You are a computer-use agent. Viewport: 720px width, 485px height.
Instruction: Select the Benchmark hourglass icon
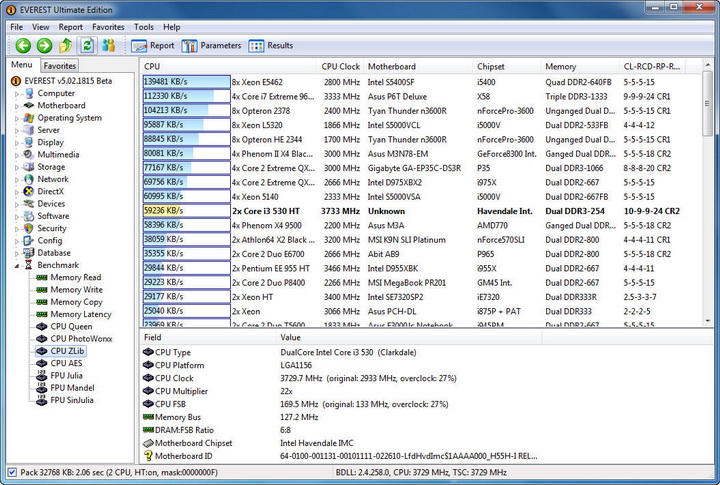coord(29,265)
